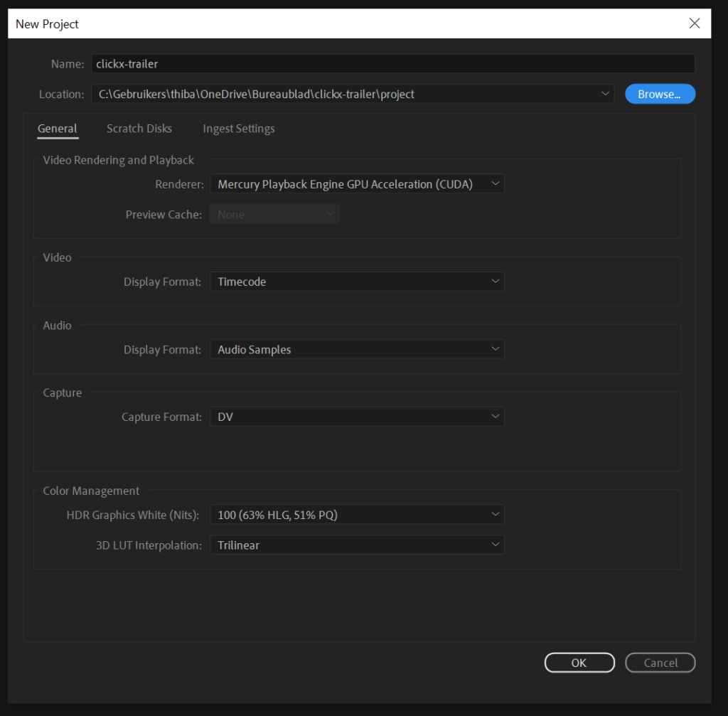Open the Ingest Settings tab

point(239,129)
